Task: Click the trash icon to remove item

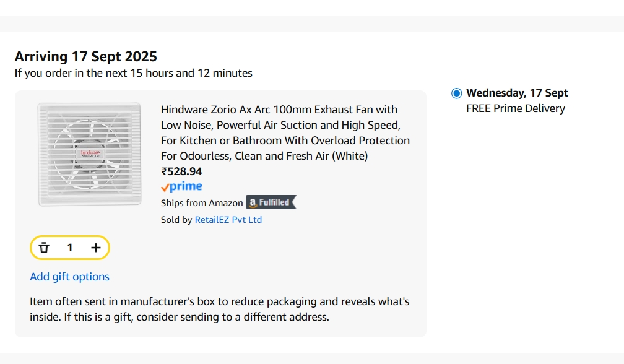Action: pos(43,247)
